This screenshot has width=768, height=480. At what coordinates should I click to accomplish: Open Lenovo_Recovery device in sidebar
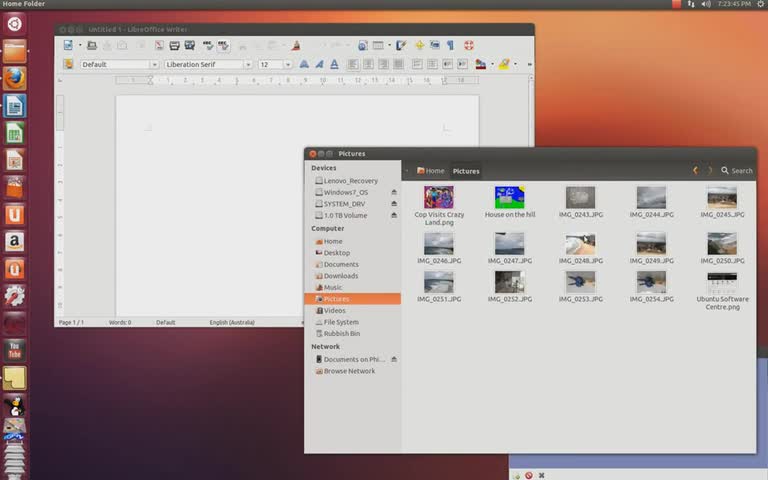(x=353, y=181)
